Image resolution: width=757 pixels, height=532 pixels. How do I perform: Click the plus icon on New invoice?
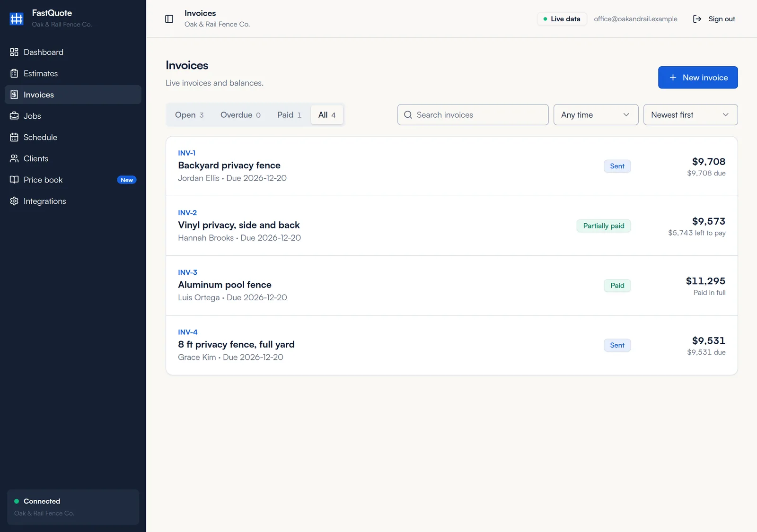pos(673,78)
